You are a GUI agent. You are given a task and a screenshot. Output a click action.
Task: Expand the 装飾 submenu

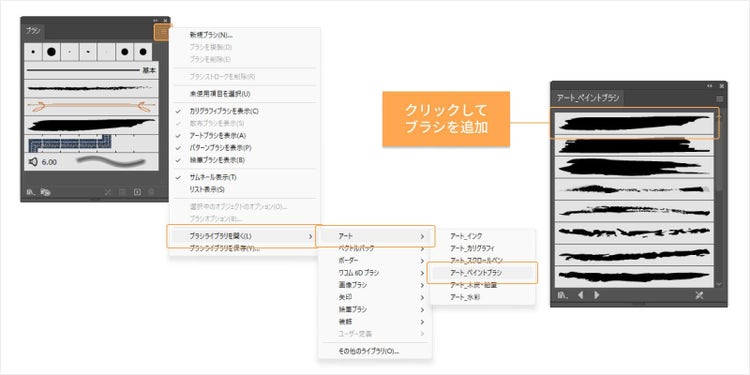375,322
